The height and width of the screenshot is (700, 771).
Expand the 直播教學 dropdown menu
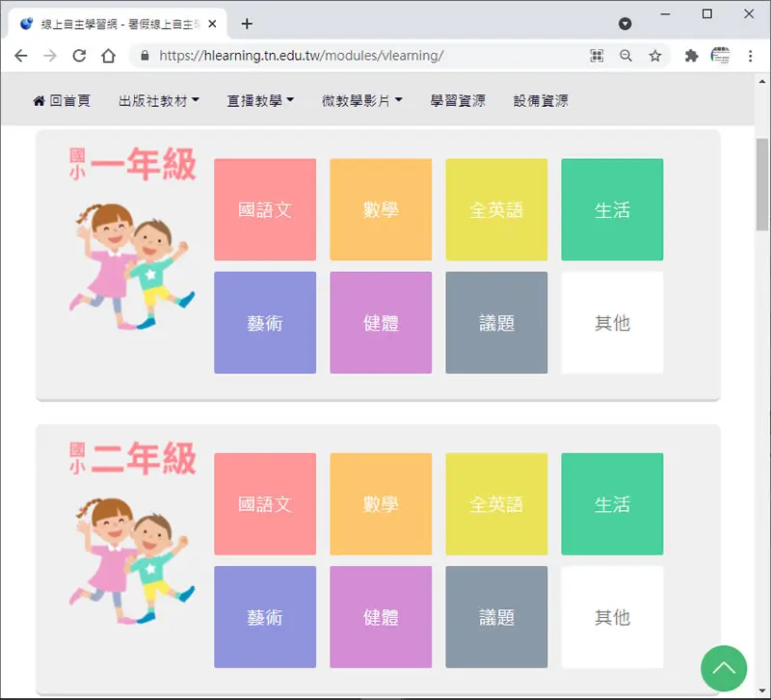(260, 101)
